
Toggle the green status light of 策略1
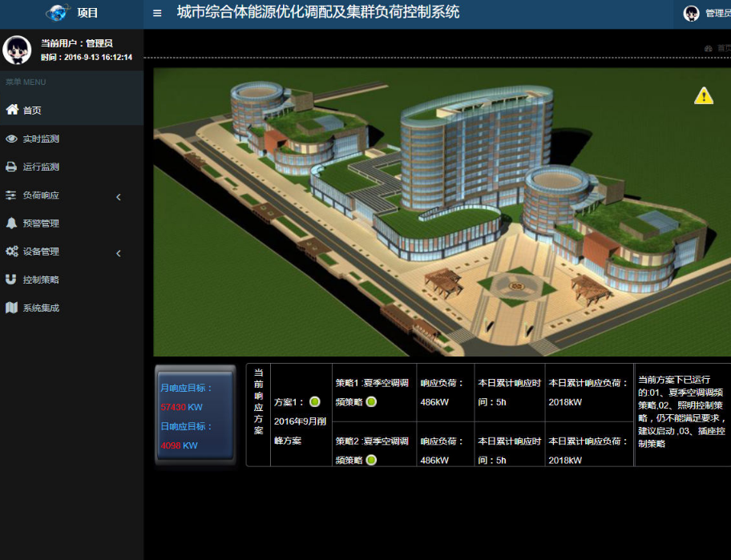371,402
